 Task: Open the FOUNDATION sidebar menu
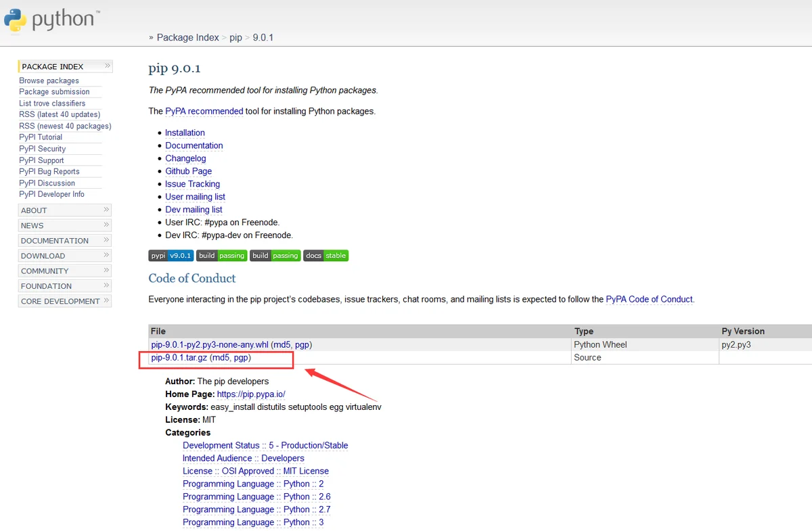65,286
